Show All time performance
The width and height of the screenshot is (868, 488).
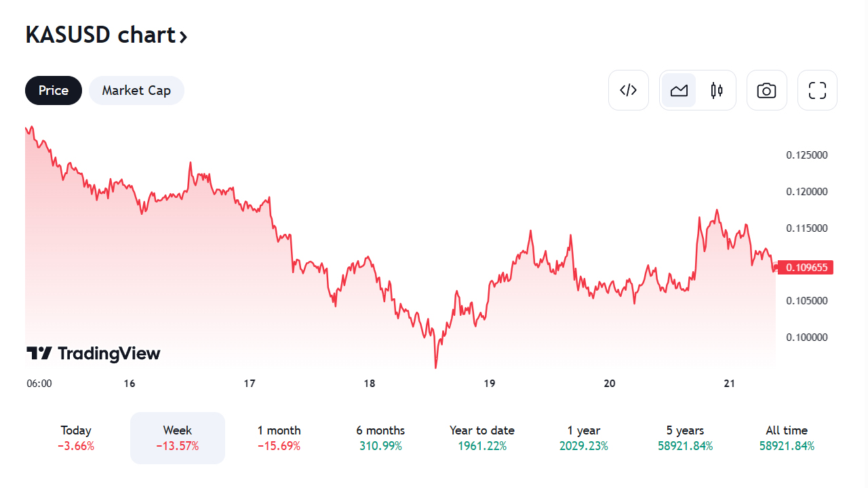click(x=787, y=438)
